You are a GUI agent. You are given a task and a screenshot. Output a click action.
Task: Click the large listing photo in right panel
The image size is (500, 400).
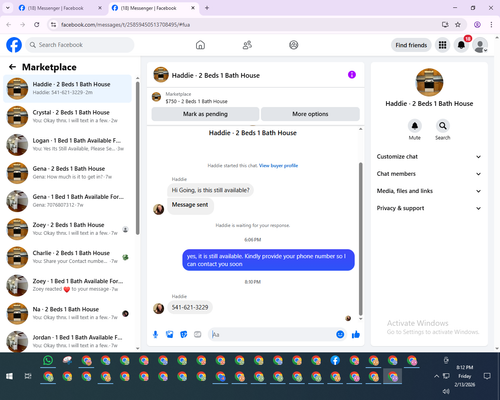pyautogui.click(x=429, y=82)
